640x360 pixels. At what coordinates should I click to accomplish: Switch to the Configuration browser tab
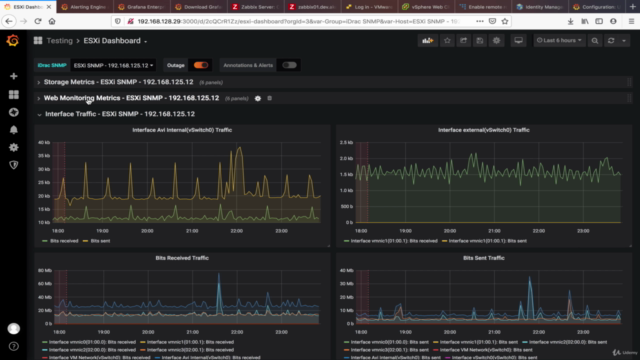point(597,7)
